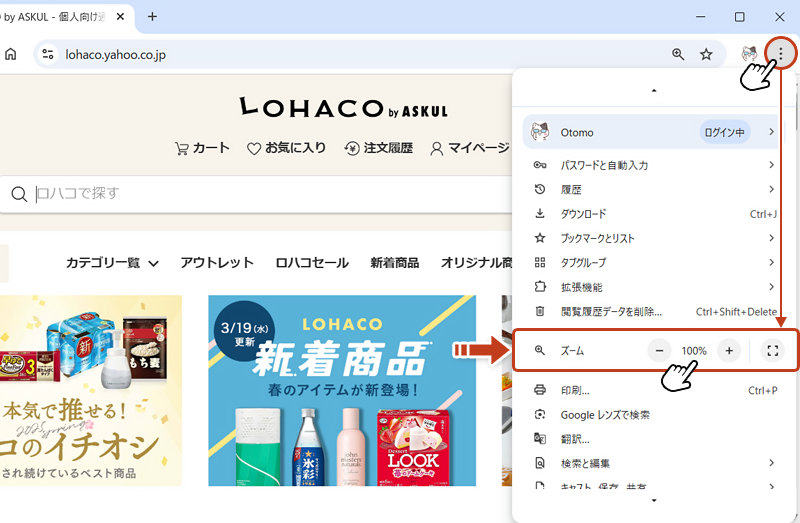
Task: Open お気に入り favorites link
Action: pyautogui.click(x=286, y=148)
